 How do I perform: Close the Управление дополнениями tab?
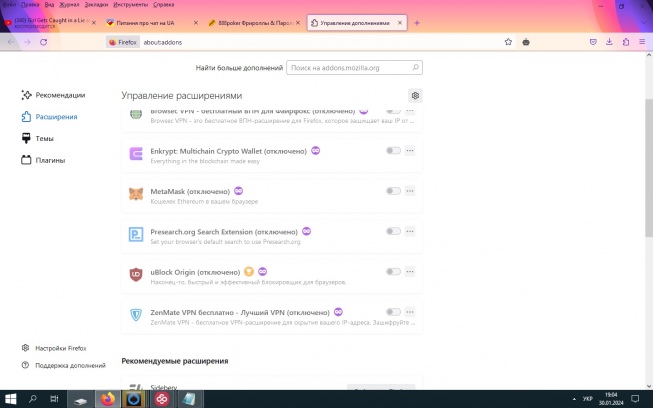pyautogui.click(x=400, y=23)
